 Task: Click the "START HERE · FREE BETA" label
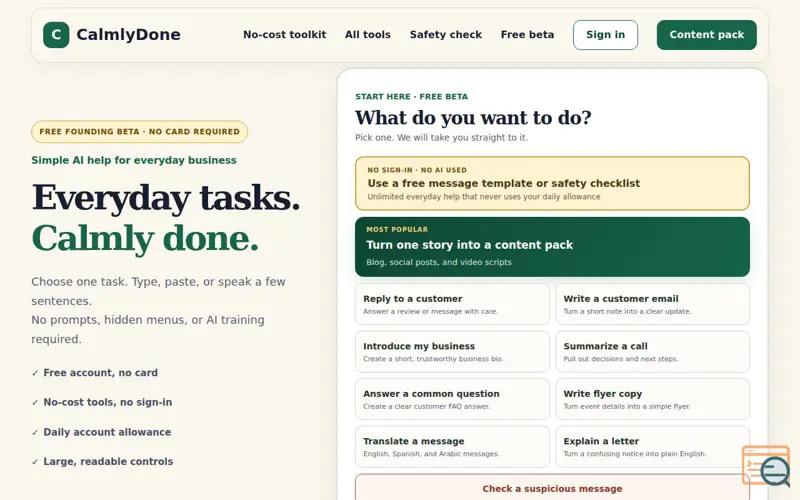[x=411, y=96]
